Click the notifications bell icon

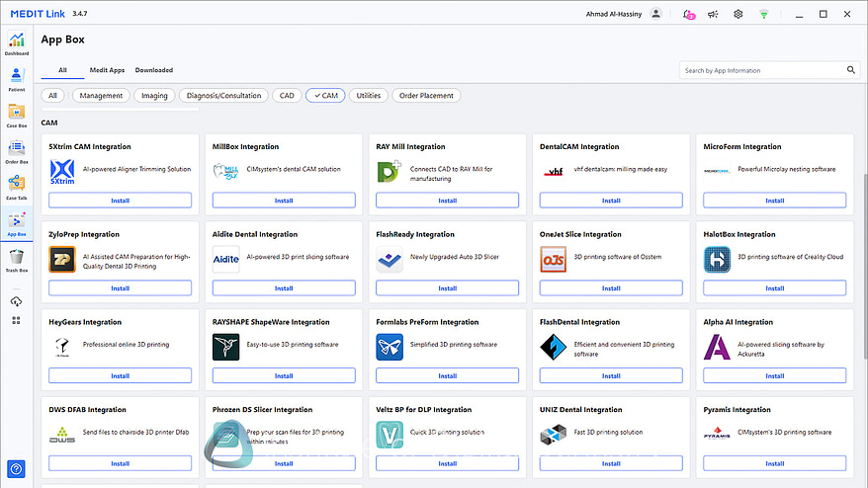688,14
